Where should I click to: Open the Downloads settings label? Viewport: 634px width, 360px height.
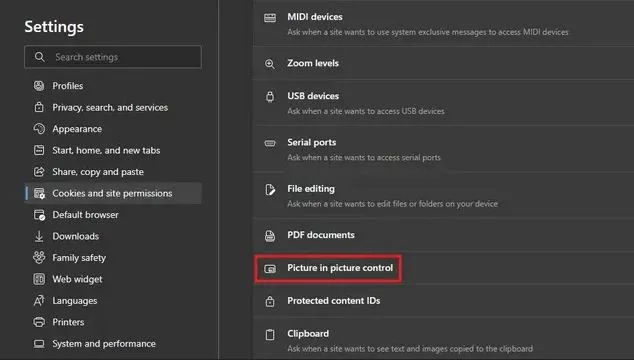coord(76,236)
